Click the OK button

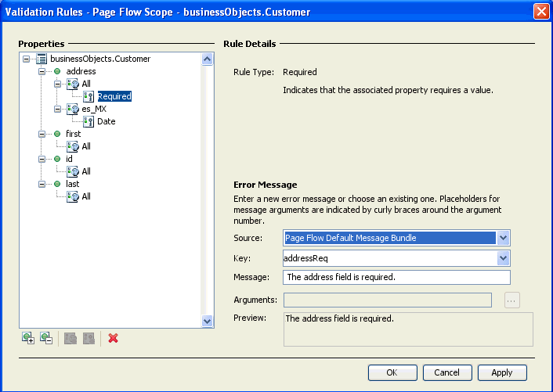(392, 372)
